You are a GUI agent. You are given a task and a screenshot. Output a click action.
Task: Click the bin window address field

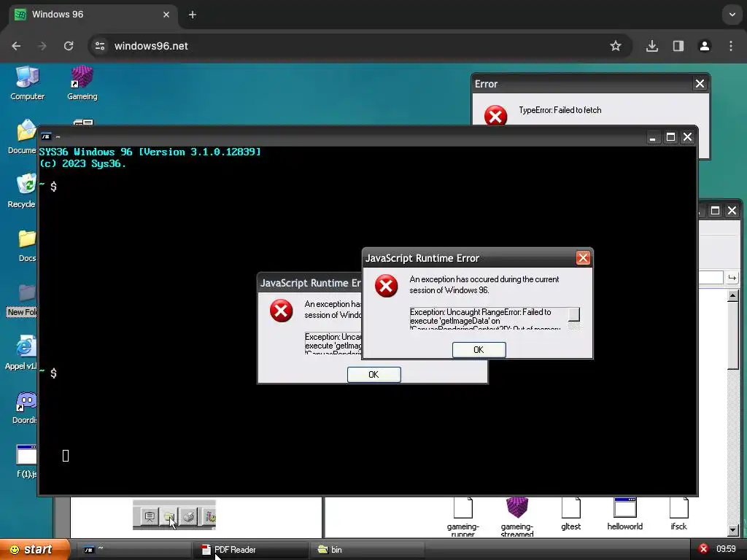pos(711,278)
